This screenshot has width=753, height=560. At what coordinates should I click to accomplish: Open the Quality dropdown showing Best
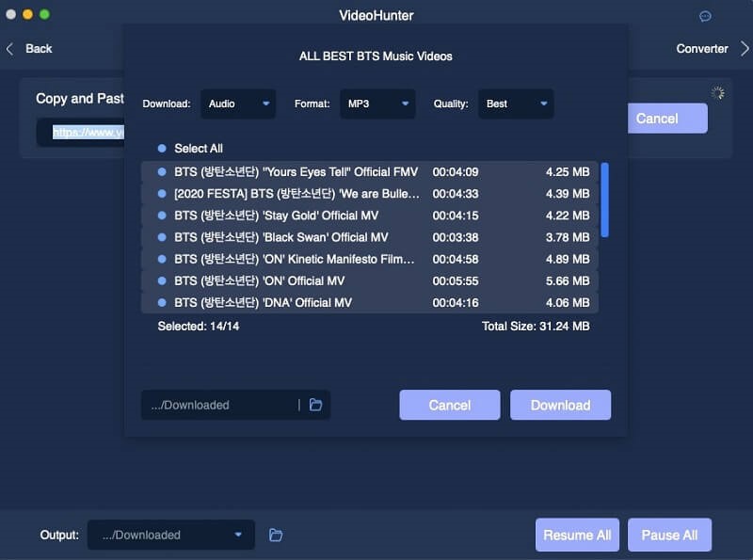click(x=516, y=104)
